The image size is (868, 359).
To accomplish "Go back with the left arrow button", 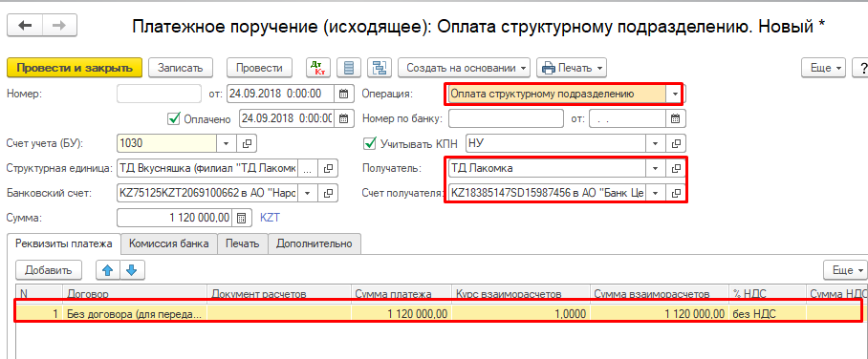I will (x=25, y=26).
